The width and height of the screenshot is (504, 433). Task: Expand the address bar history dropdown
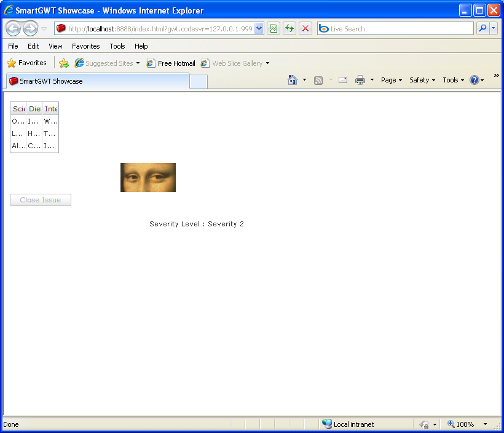[259, 29]
